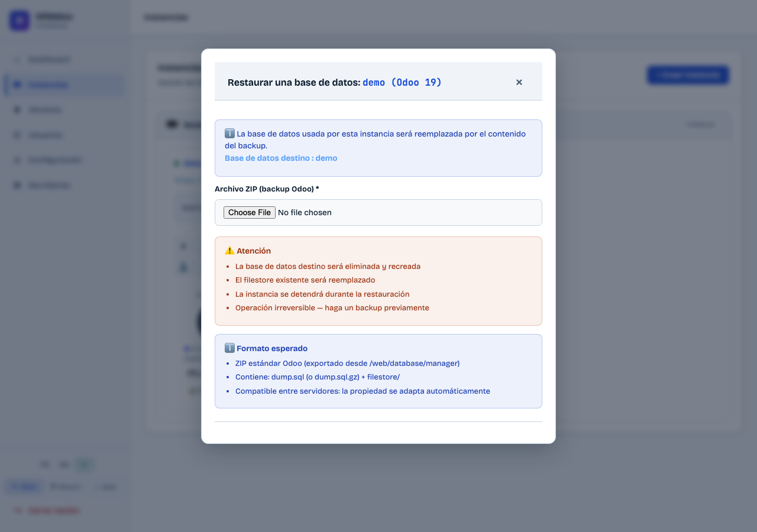Click the warning icon next to Atención
Screen dimensions: 757x532
230,251
